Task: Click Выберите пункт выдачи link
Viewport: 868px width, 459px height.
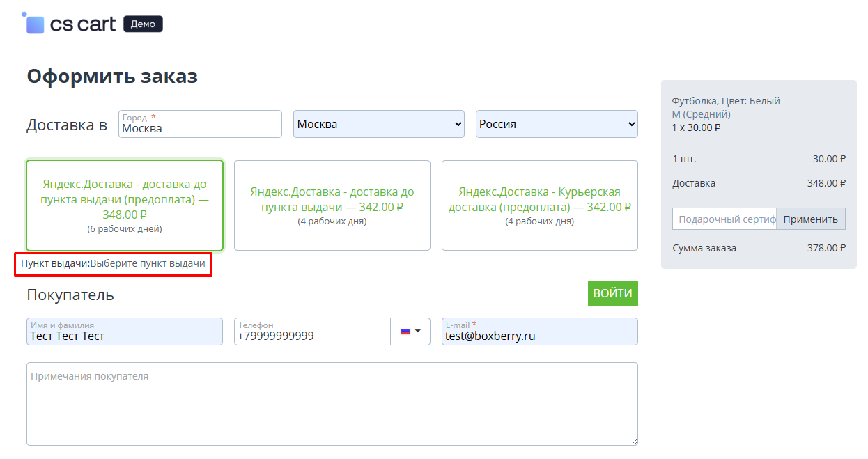Action: click(x=148, y=264)
